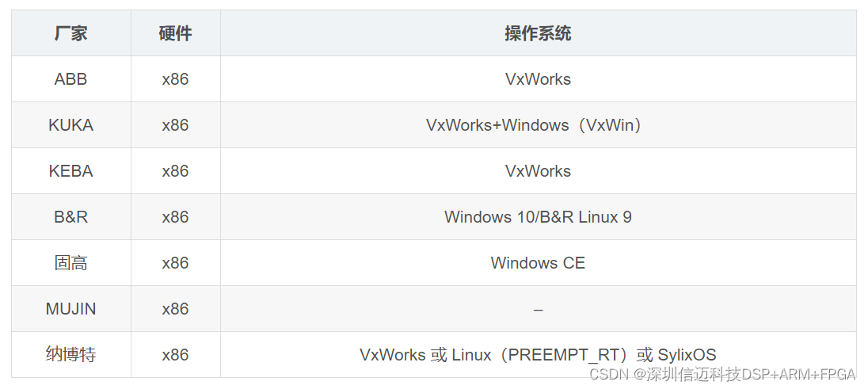
Task: Click the 操作系统 column header
Action: [538, 33]
